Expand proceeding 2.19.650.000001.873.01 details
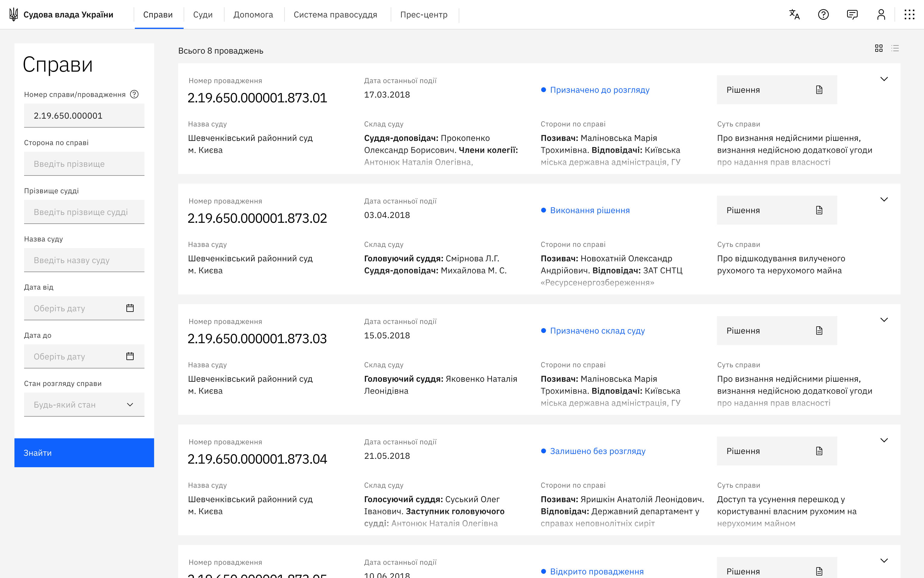This screenshot has height=578, width=924. click(x=884, y=79)
